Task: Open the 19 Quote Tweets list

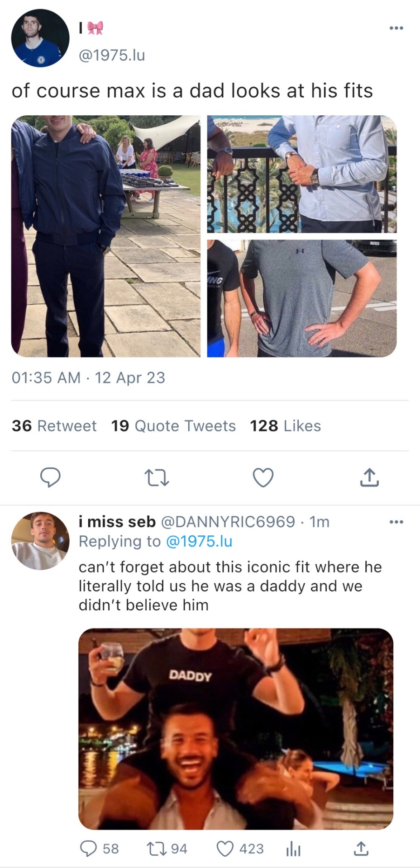Action: click(173, 426)
